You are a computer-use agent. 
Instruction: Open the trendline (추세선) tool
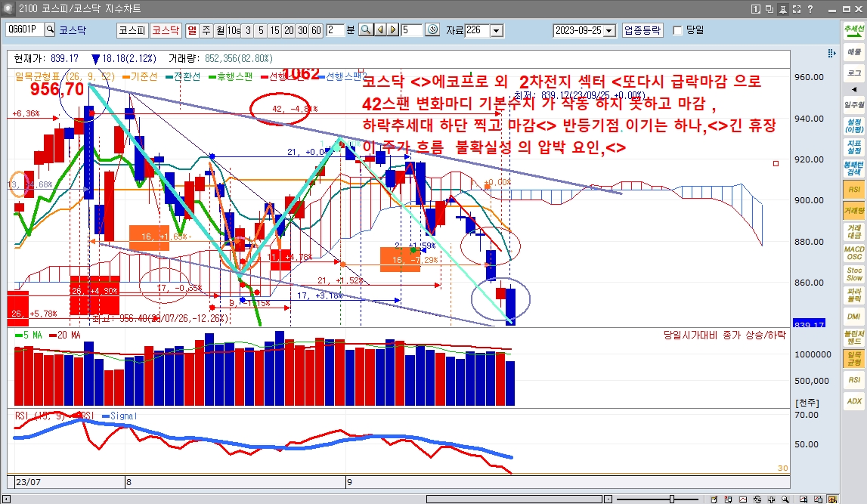854,31
